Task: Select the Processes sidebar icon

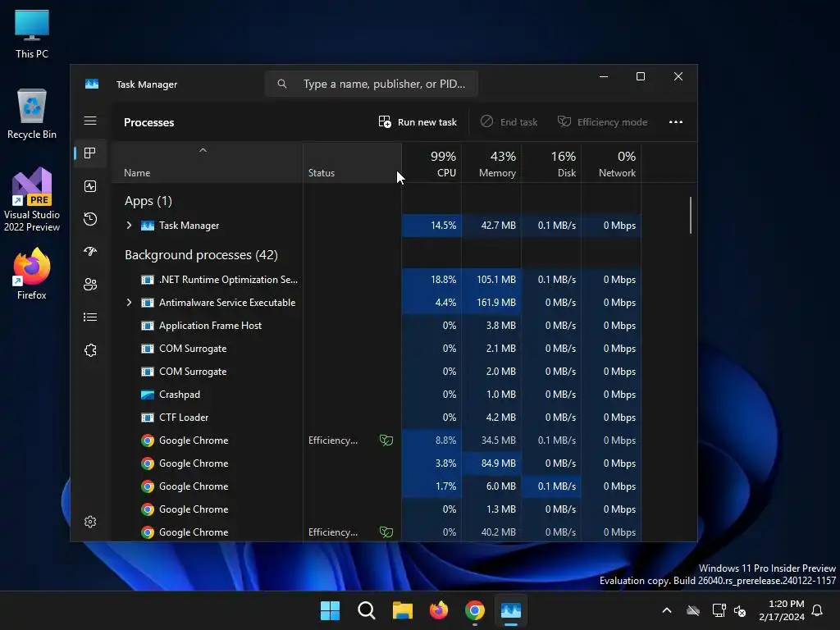Action: tap(90, 153)
